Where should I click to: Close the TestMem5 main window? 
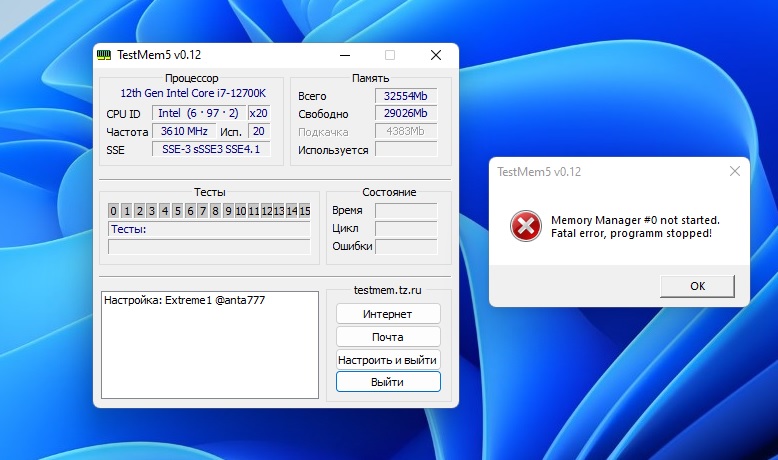[x=436, y=55]
